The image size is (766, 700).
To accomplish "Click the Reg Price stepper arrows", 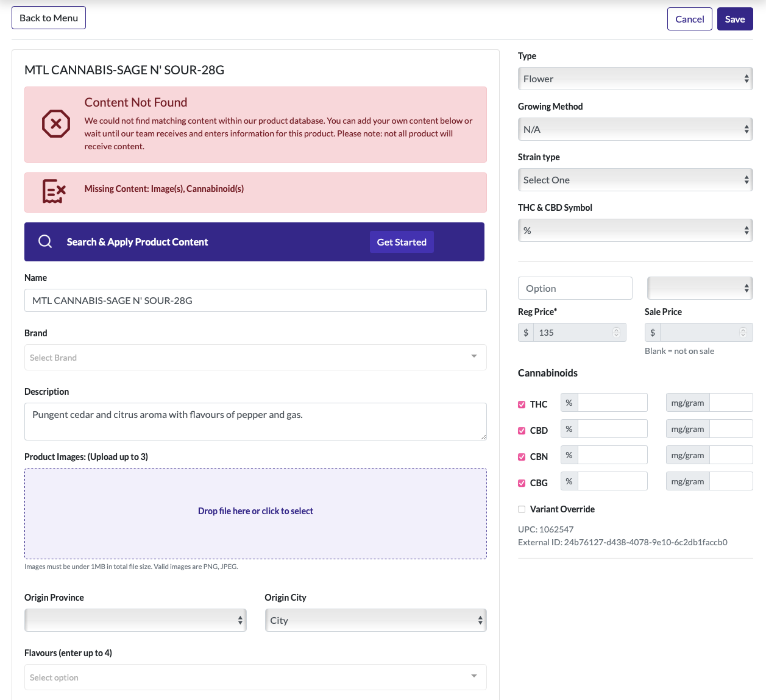I will [x=616, y=333].
